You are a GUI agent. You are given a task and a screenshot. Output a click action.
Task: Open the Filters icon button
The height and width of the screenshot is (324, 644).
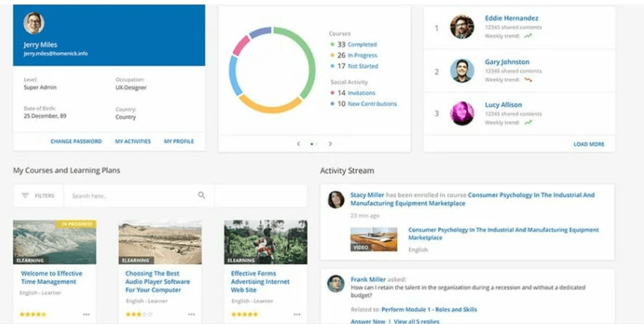click(25, 196)
